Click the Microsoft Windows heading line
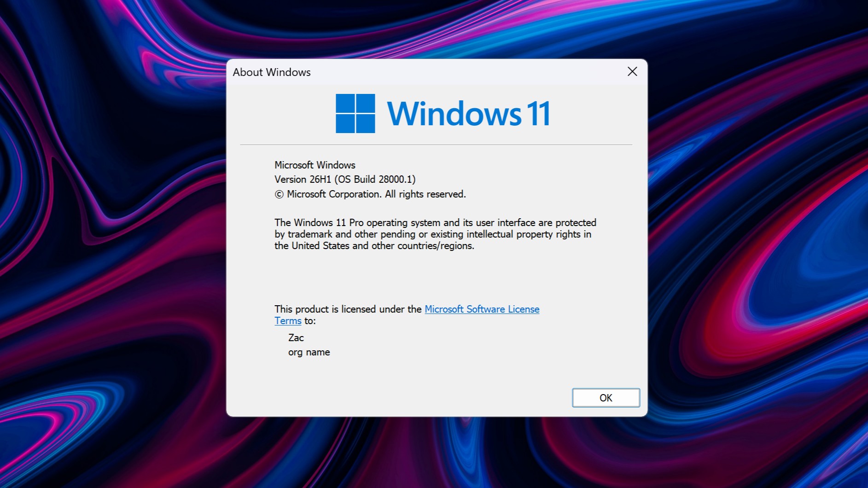The image size is (868, 488). [x=315, y=165]
